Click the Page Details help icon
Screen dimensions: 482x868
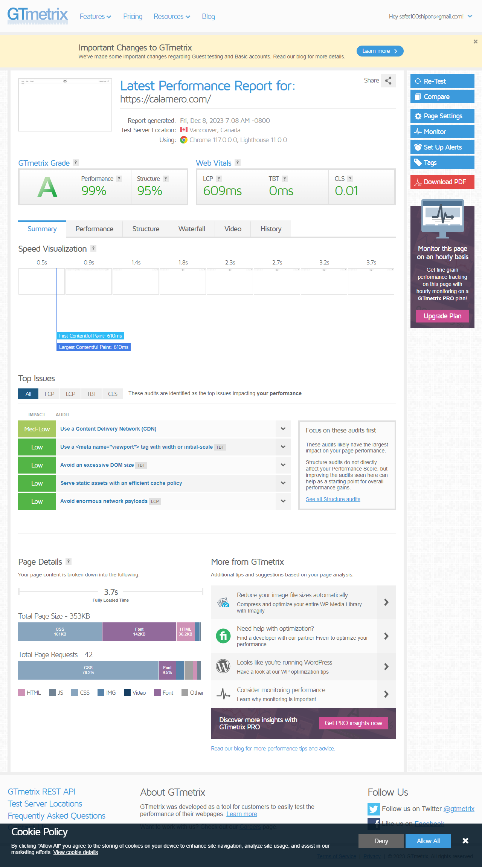pos(69,562)
